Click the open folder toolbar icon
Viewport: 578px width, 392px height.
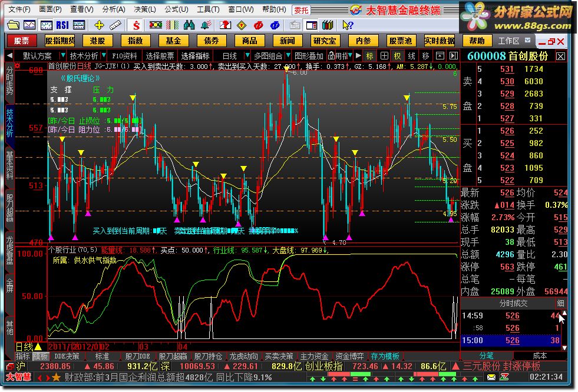click(x=14, y=25)
